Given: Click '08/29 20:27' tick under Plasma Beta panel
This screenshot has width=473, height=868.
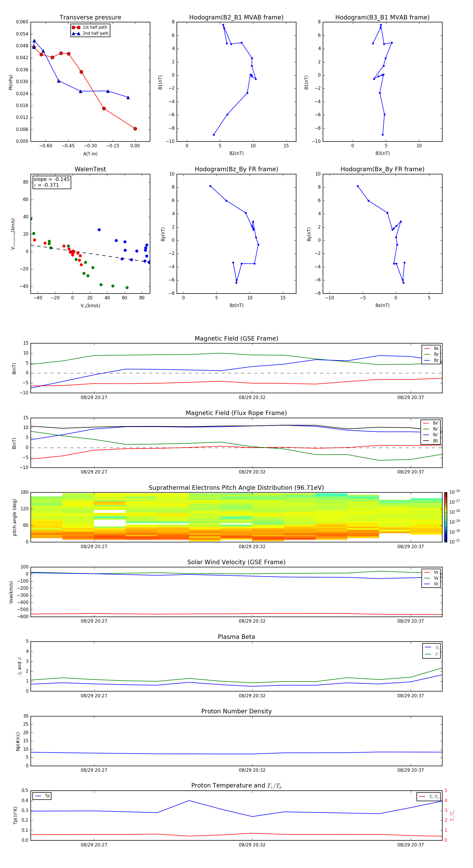Looking at the screenshot, I should (x=94, y=695).
